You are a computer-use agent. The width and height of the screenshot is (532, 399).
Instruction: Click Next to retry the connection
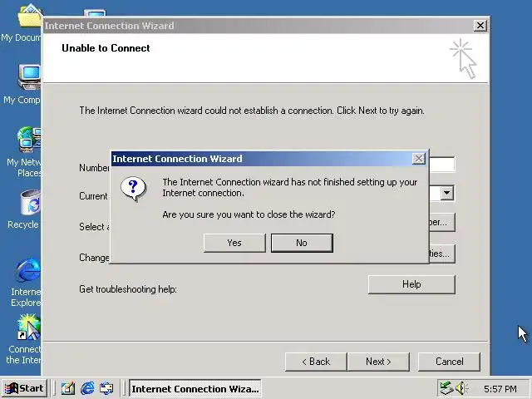[x=378, y=362]
